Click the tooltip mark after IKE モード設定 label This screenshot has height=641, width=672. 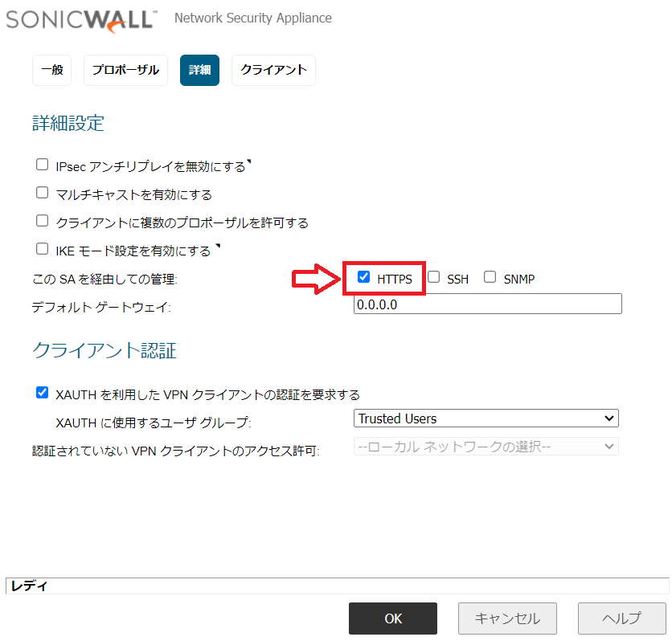pyautogui.click(x=218, y=245)
